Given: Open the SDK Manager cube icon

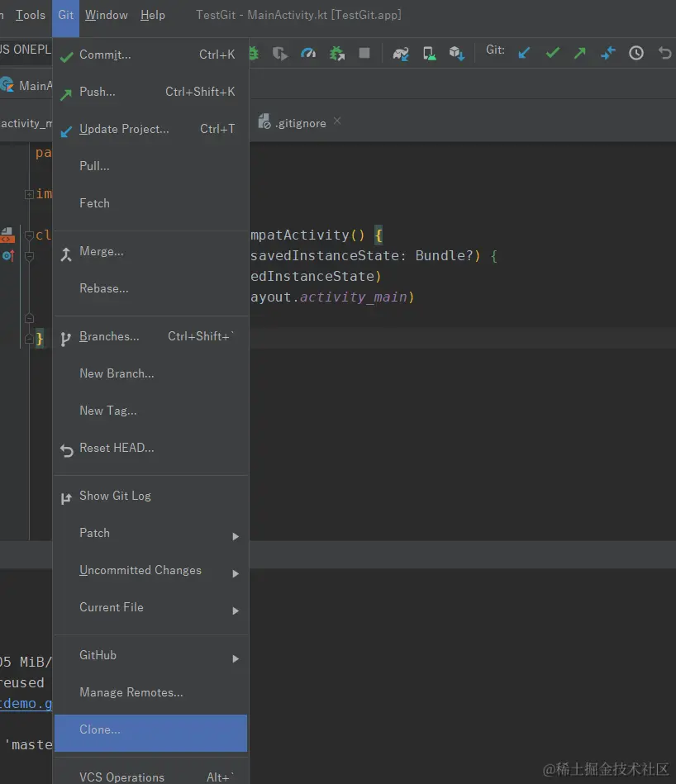Looking at the screenshot, I should coord(456,54).
